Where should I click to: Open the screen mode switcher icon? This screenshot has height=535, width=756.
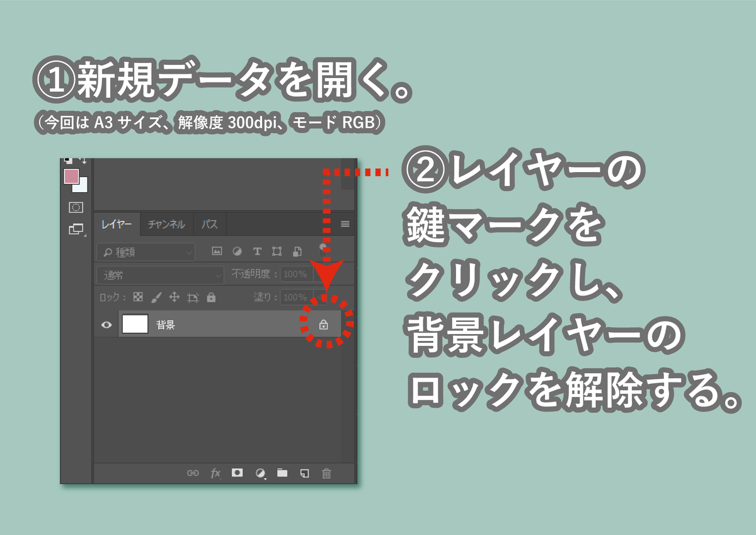point(76,229)
